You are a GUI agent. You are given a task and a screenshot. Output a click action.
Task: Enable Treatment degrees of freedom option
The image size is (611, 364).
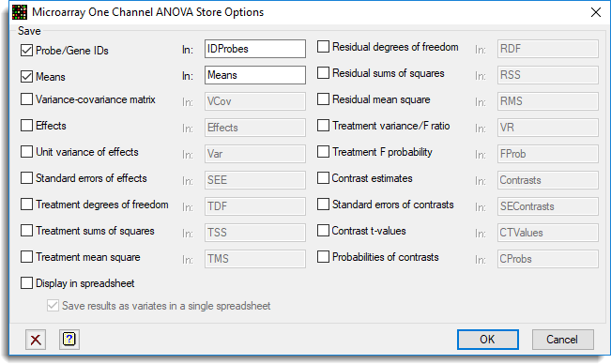coord(26,204)
